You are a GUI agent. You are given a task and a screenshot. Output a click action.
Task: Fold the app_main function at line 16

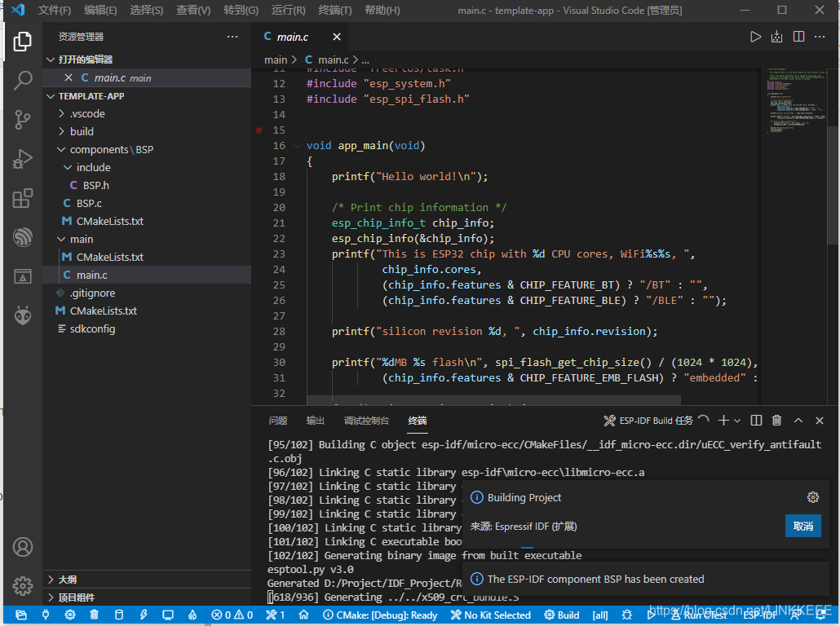[x=298, y=146]
